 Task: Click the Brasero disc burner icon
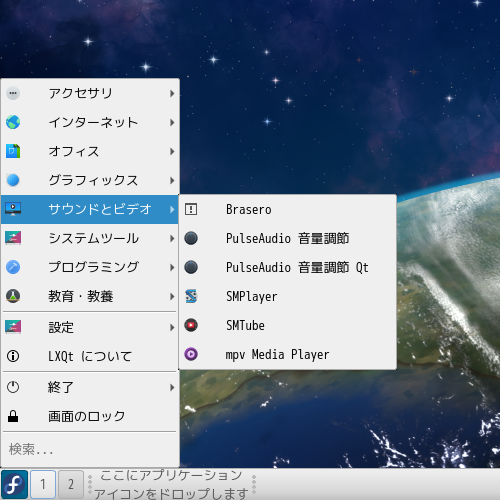[191, 209]
